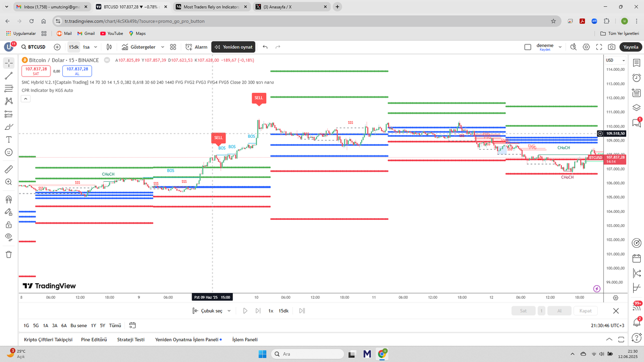Click the red SAT price button
644x362 pixels.
35,70
